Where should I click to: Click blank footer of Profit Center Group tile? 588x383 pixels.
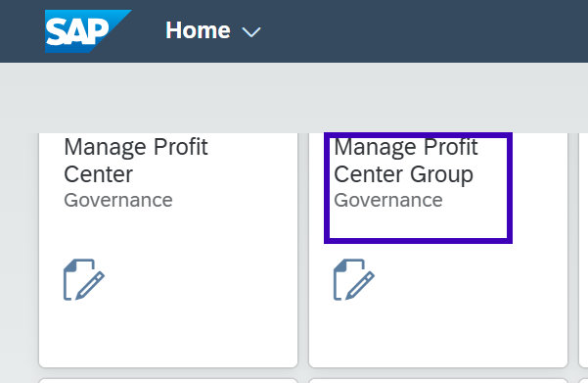click(x=438, y=334)
